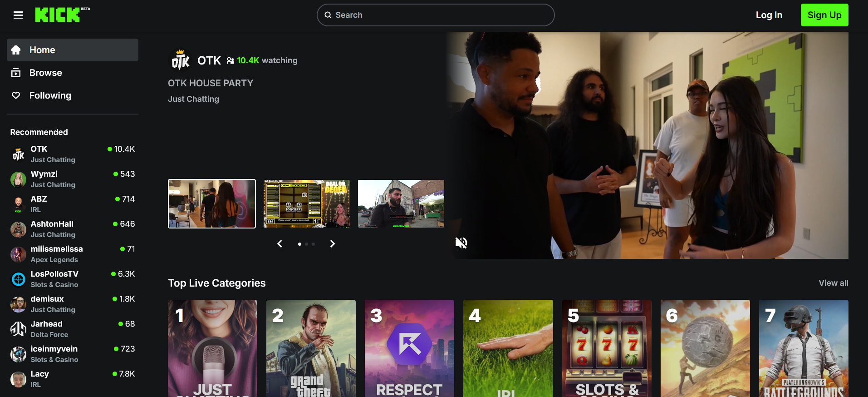The width and height of the screenshot is (868, 397).
Task: Click Just Chatting under OTK HOUSE PARTY
Action: (193, 99)
